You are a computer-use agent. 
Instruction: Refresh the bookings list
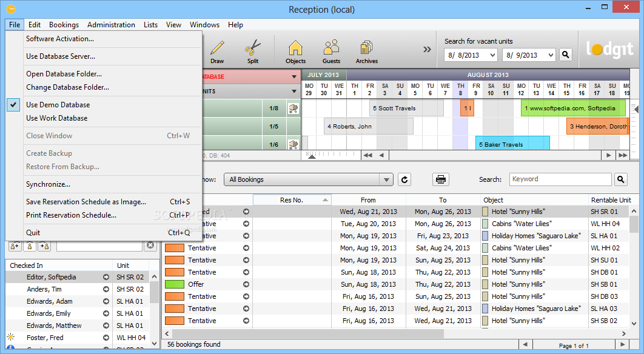click(404, 179)
